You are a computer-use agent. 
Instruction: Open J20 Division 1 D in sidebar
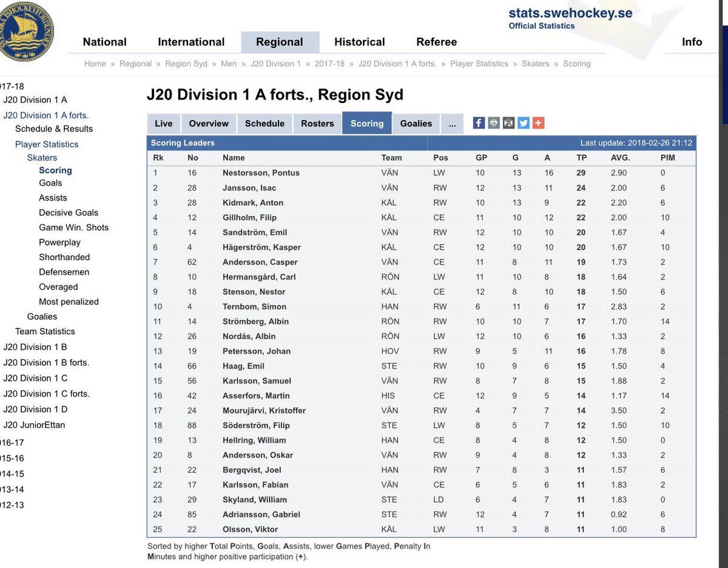35,409
